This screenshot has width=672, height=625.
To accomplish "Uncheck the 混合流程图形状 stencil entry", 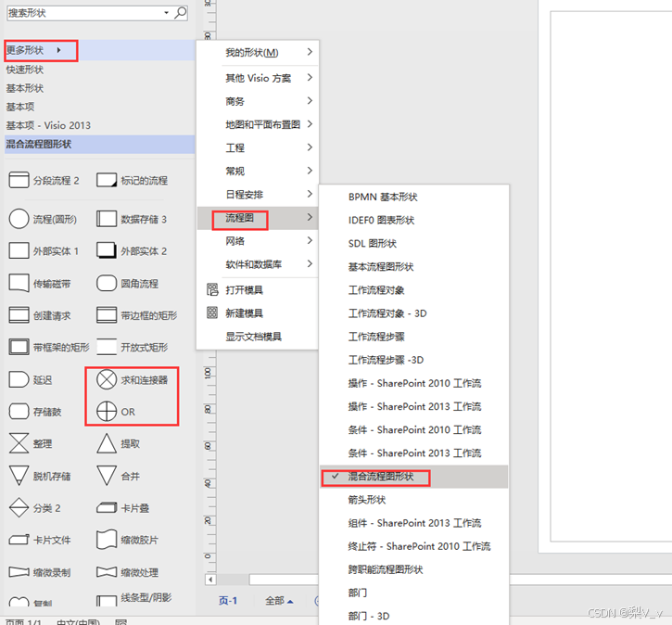I will pyautogui.click(x=414, y=477).
